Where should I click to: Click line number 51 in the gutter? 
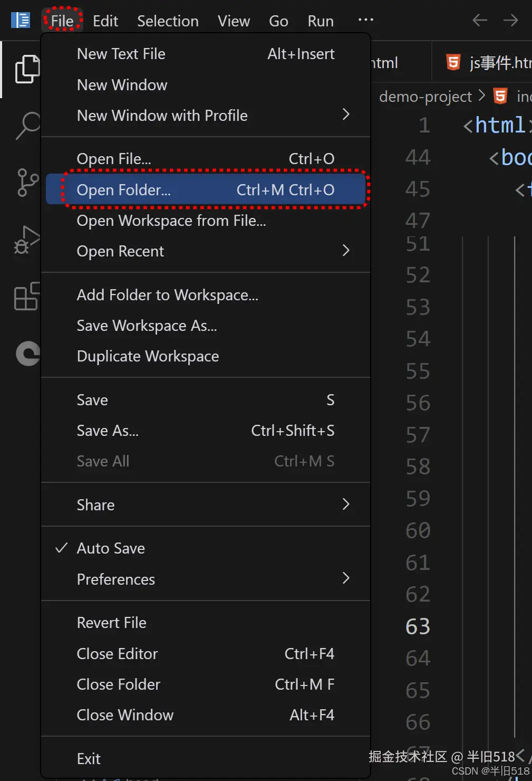418,244
